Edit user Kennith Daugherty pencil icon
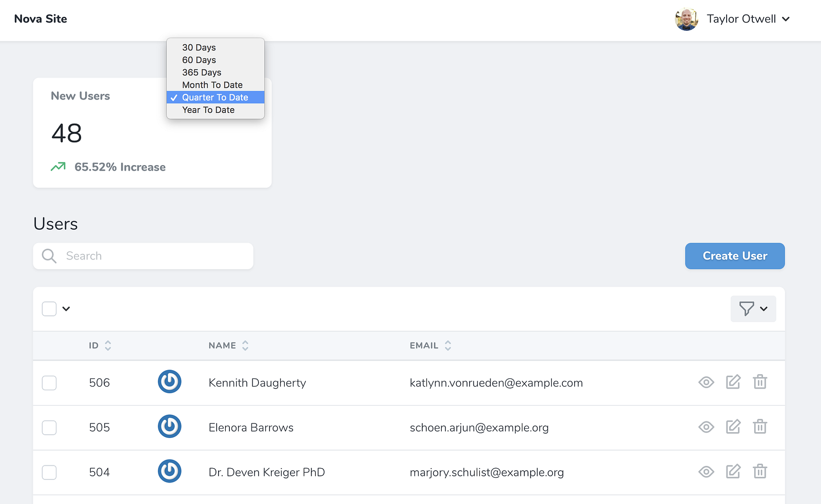 (733, 382)
